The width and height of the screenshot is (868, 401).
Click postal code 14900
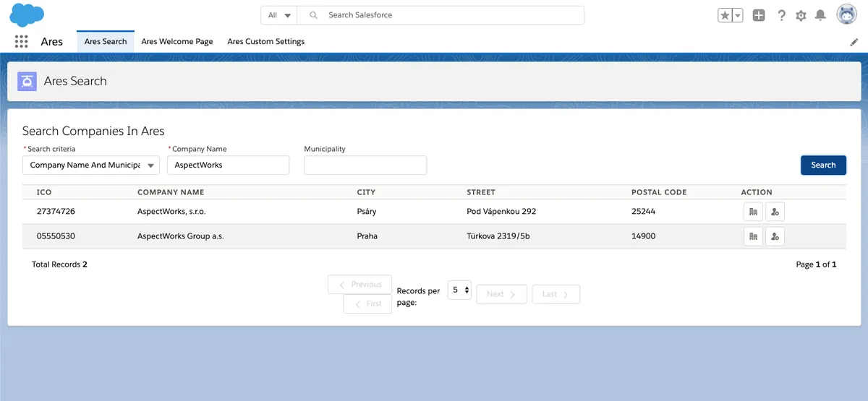click(644, 236)
